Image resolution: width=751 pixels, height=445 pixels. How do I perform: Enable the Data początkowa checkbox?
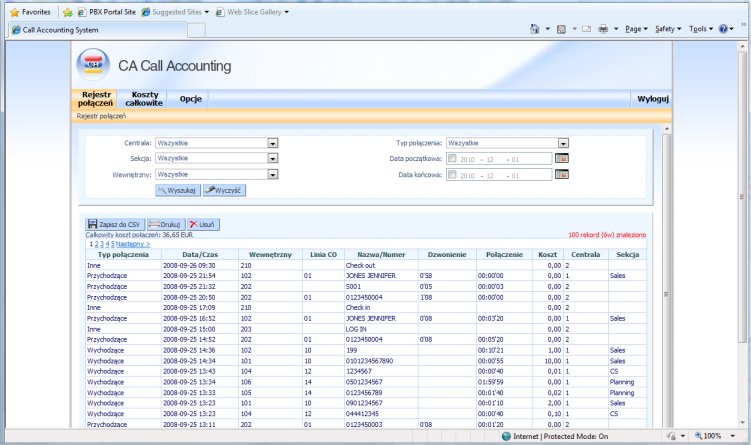point(452,159)
